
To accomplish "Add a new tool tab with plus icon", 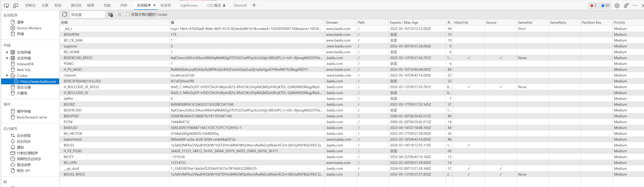I will click(254, 5).
